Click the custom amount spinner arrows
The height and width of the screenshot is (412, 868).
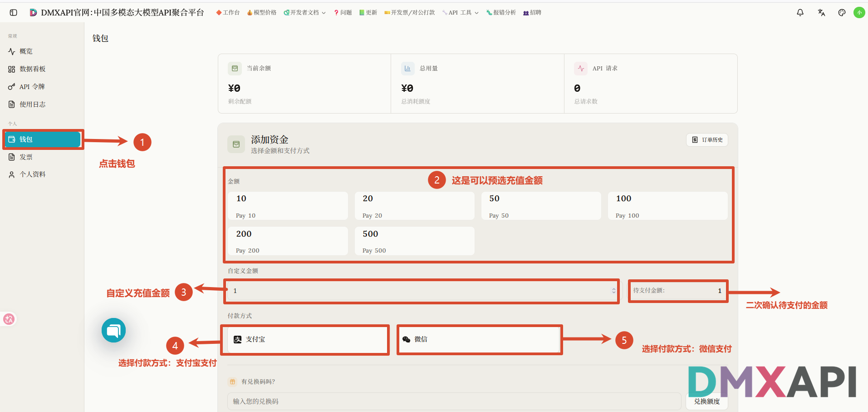click(613, 291)
